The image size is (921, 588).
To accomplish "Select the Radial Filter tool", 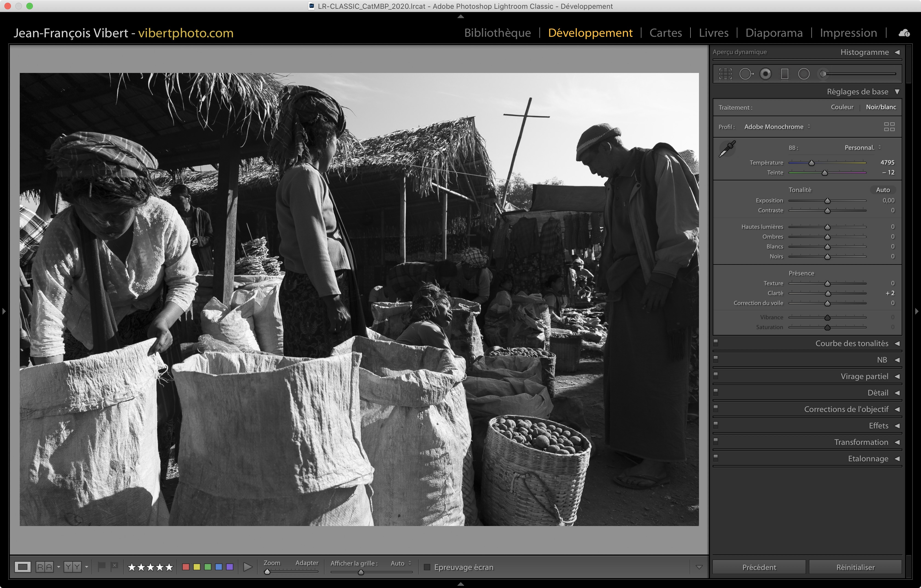I will click(x=804, y=74).
